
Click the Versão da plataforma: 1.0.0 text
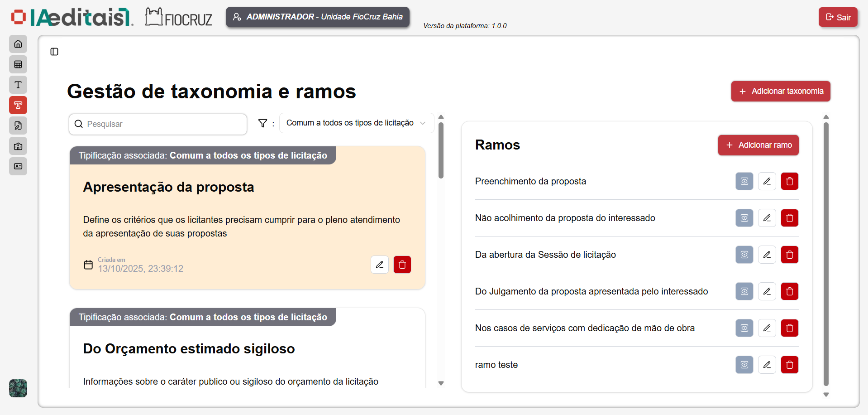point(465,26)
